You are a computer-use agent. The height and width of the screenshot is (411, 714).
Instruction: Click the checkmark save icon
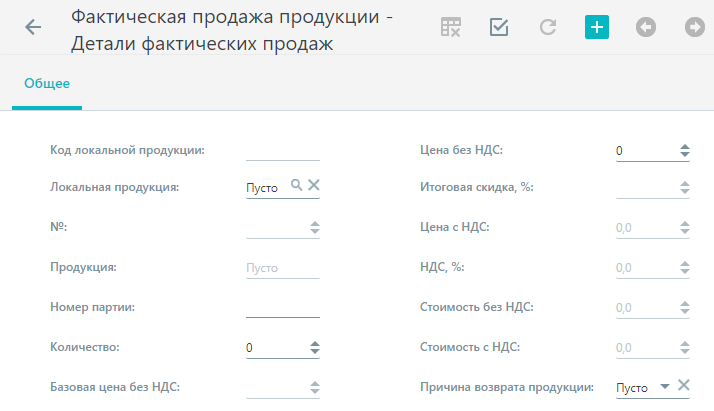pyautogui.click(x=499, y=27)
